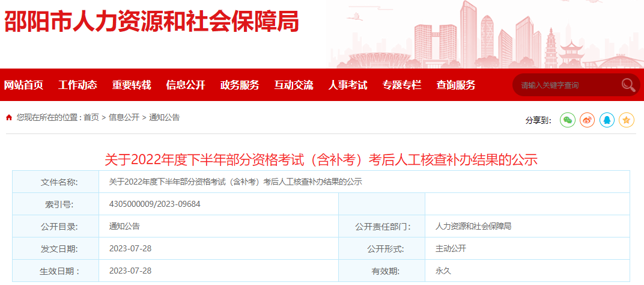This screenshot has height=285, width=644.
Task: Select index number 4305000009/2023-09684
Action: tap(155, 204)
